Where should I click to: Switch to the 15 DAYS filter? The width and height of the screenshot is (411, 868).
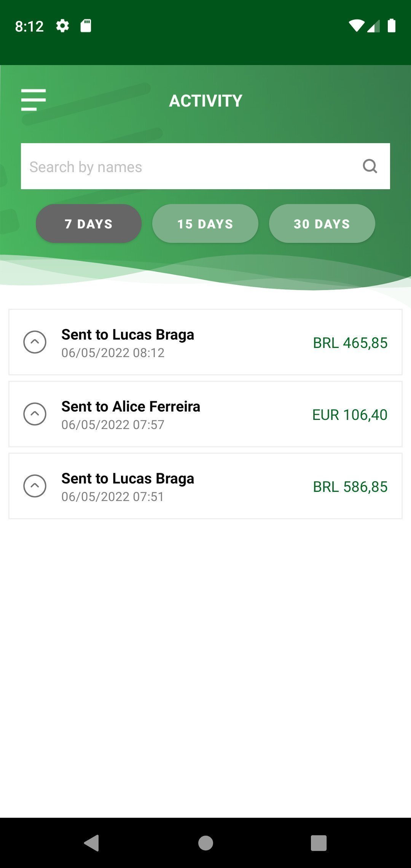point(205,223)
